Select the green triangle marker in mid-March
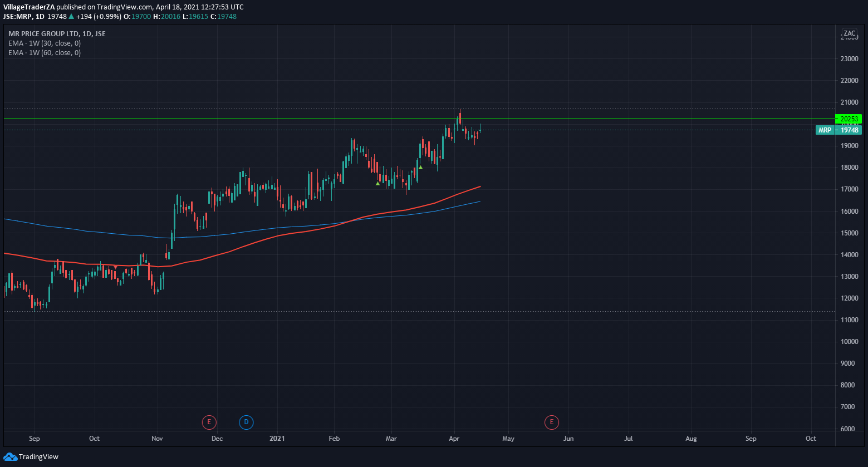Image resolution: width=868 pixels, height=467 pixels. click(x=421, y=167)
